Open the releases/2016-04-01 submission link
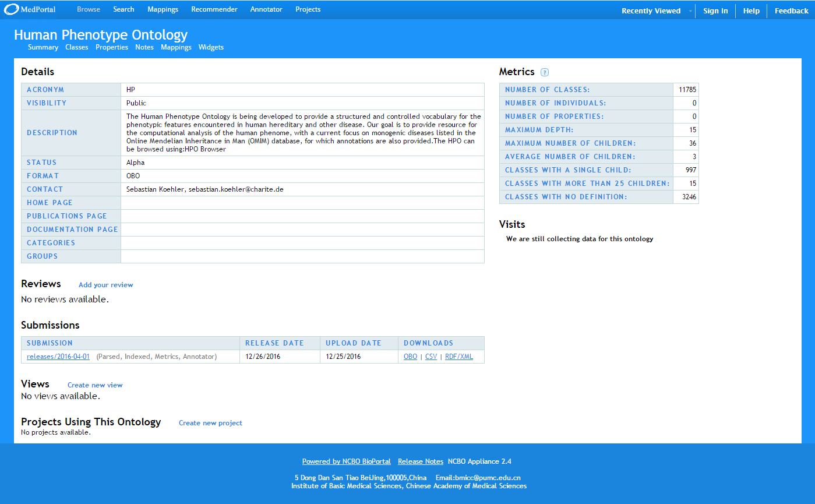This screenshot has width=815, height=504. click(x=58, y=357)
